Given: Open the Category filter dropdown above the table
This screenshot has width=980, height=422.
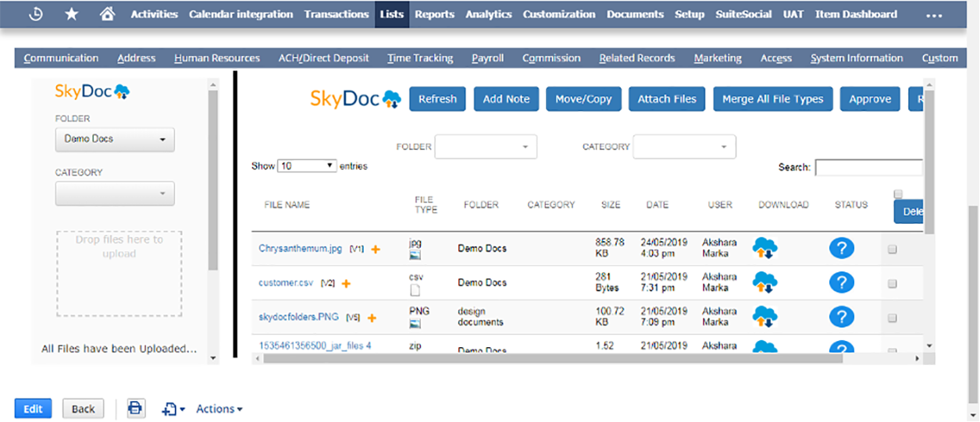Looking at the screenshot, I should pos(684,146).
